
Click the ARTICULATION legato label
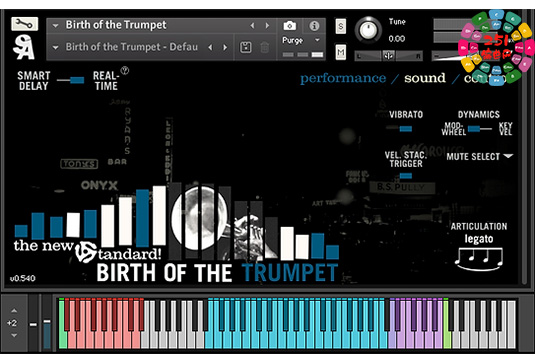click(479, 233)
